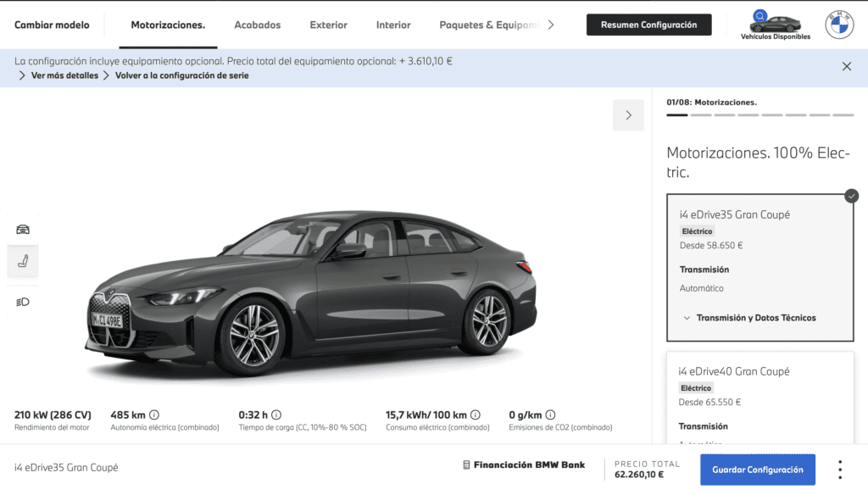Viewport: 868px width, 495px height.
Task: Expand Ver más detalles link
Action: [58, 75]
